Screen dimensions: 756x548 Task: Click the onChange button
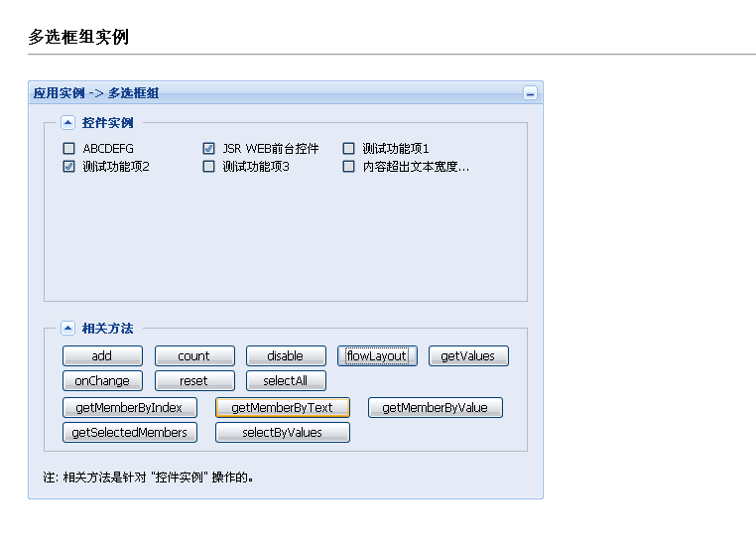tap(103, 380)
